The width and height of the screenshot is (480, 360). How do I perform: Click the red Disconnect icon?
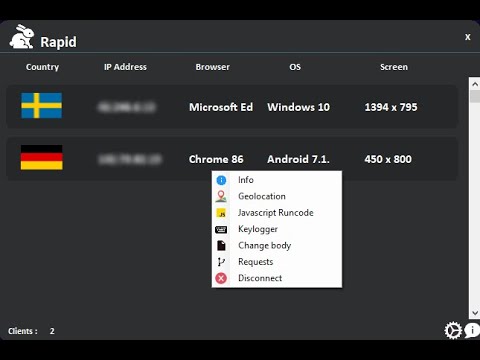click(x=221, y=278)
